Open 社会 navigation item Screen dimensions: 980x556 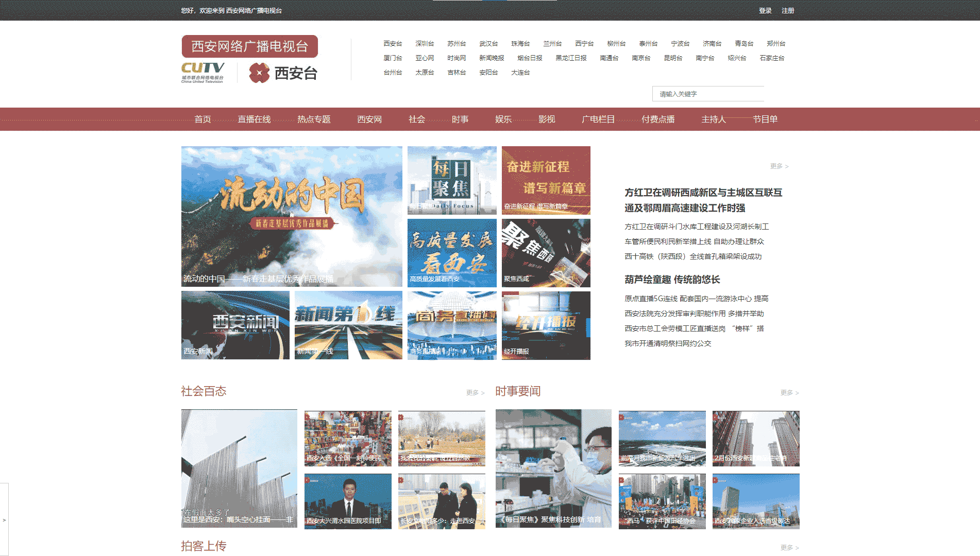417,119
